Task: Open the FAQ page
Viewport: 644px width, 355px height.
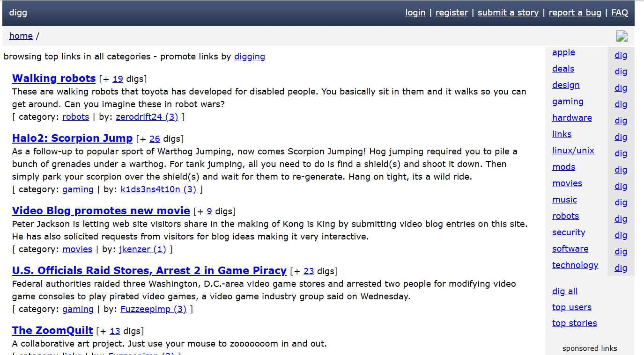Action: pos(619,13)
